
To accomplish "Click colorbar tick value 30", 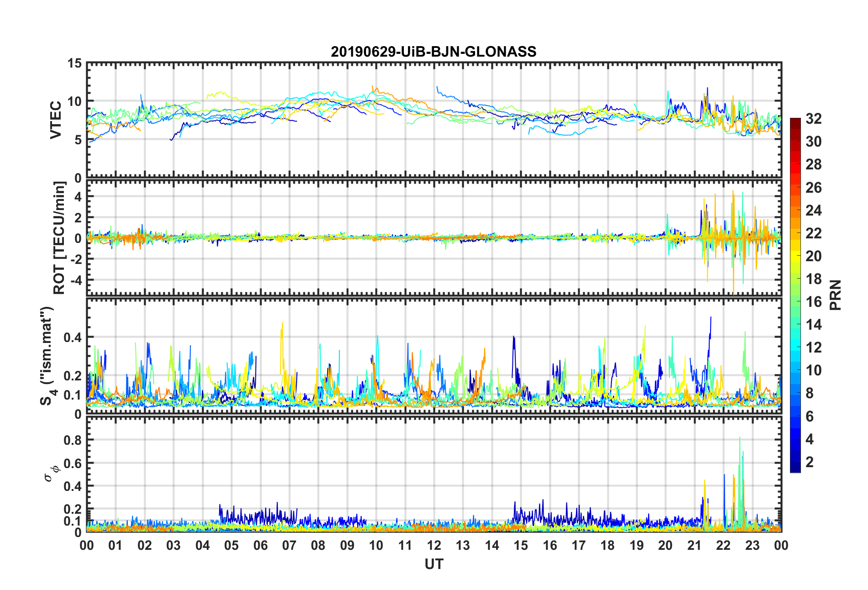I will pyautogui.click(x=814, y=142).
